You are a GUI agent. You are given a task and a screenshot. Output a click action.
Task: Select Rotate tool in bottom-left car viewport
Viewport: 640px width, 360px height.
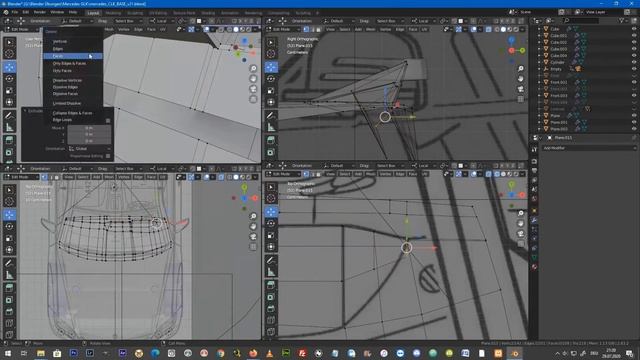9,227
